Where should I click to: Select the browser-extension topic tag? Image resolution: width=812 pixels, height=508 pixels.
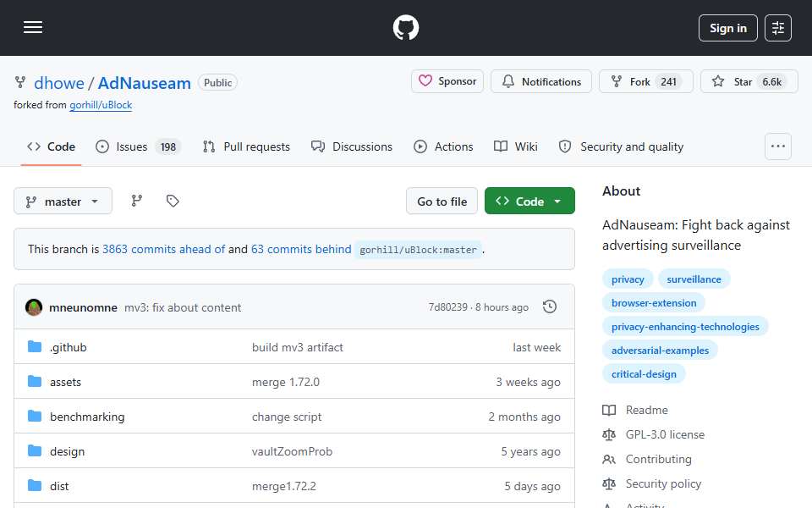tap(654, 303)
